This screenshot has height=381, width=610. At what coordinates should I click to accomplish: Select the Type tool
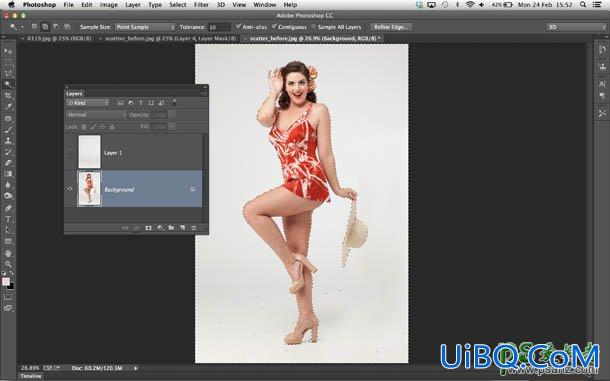click(8, 219)
